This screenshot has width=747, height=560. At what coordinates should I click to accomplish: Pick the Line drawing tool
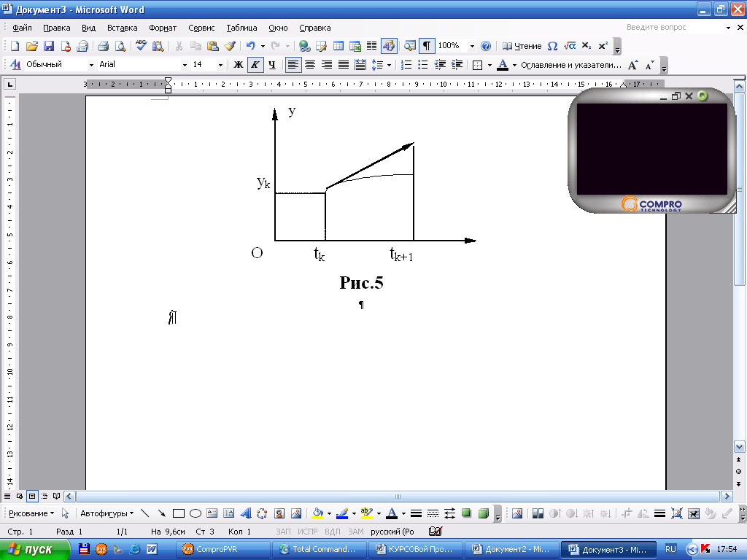tap(145, 513)
